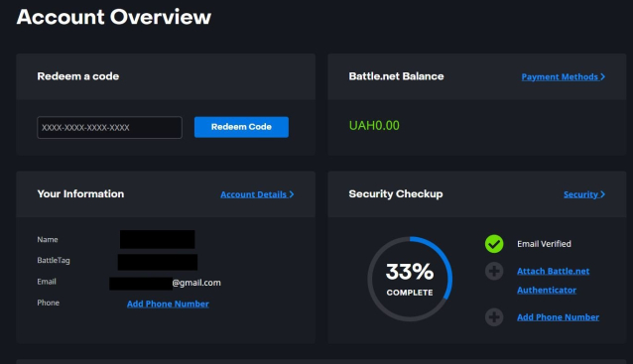Click the Battle.net Balance heading
The width and height of the screenshot is (633, 364).
tap(396, 76)
